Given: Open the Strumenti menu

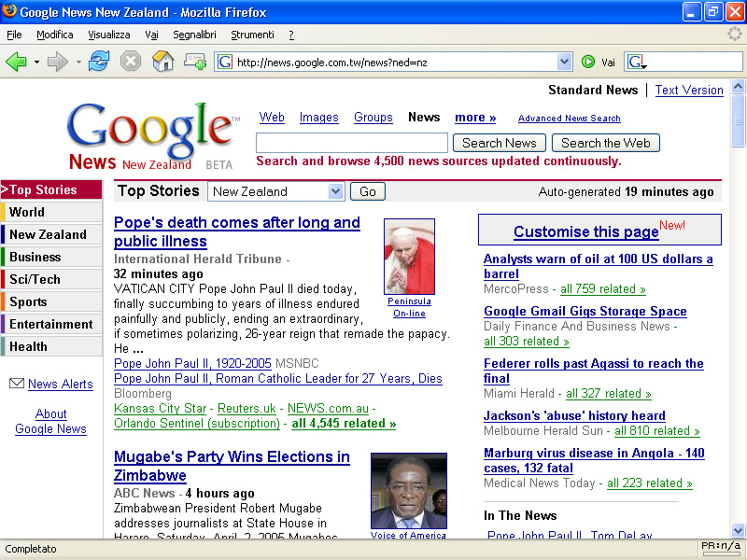Looking at the screenshot, I should [x=252, y=35].
